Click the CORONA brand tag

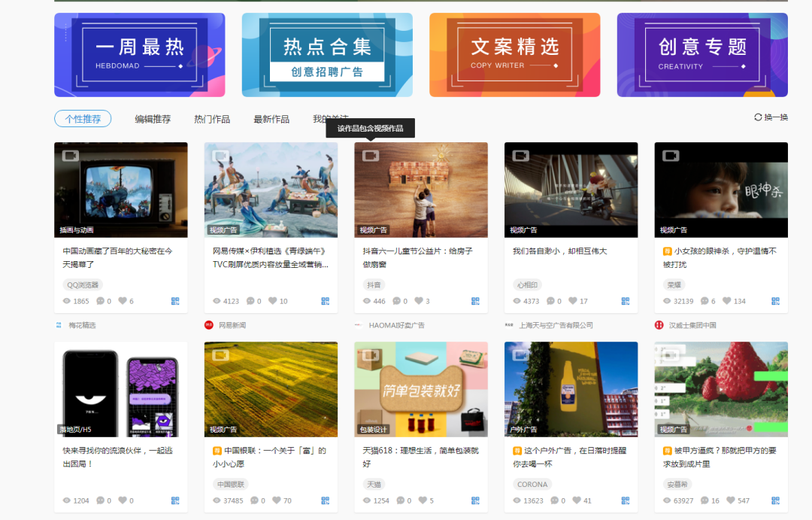point(532,484)
